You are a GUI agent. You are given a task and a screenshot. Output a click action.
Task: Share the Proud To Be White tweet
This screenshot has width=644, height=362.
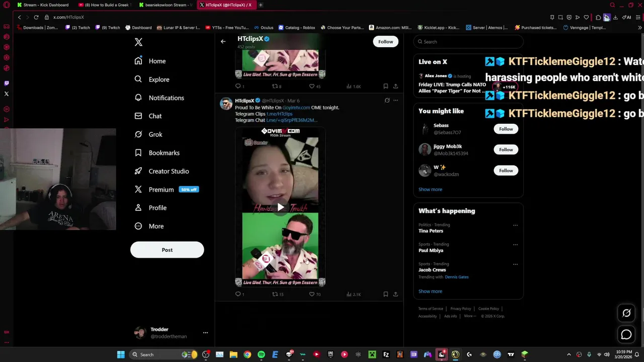[x=395, y=294]
